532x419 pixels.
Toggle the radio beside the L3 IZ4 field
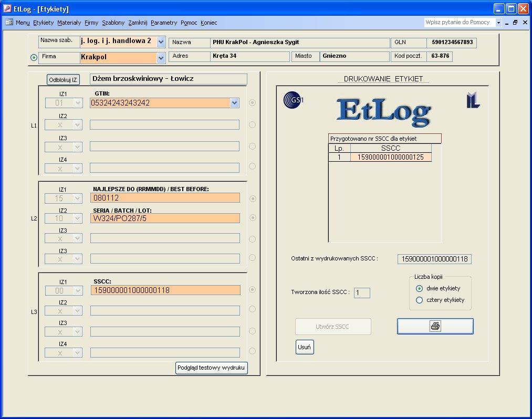(253, 351)
